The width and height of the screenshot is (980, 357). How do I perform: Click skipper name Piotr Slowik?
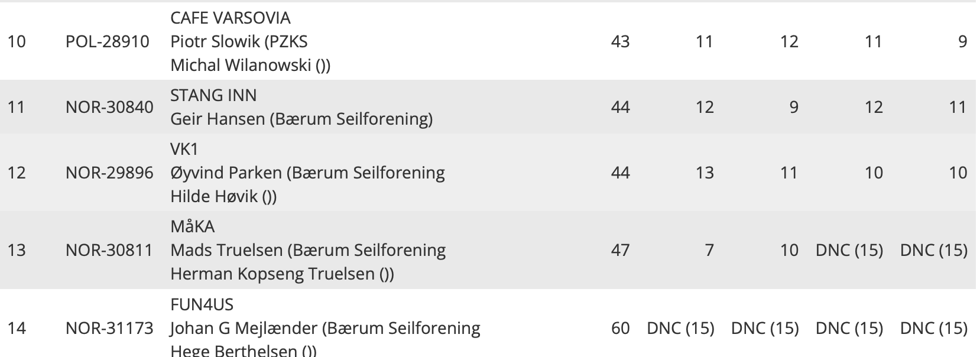(x=214, y=41)
